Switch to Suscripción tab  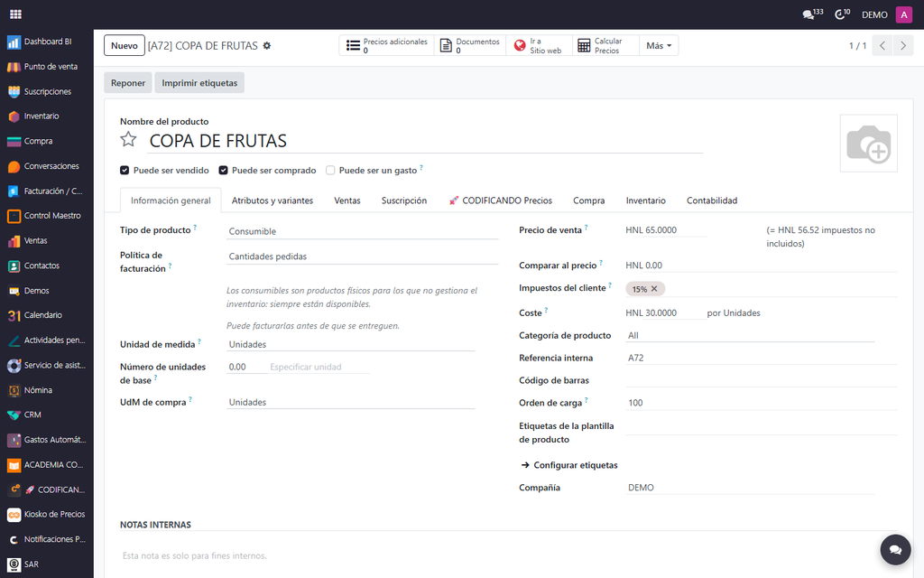pos(404,200)
